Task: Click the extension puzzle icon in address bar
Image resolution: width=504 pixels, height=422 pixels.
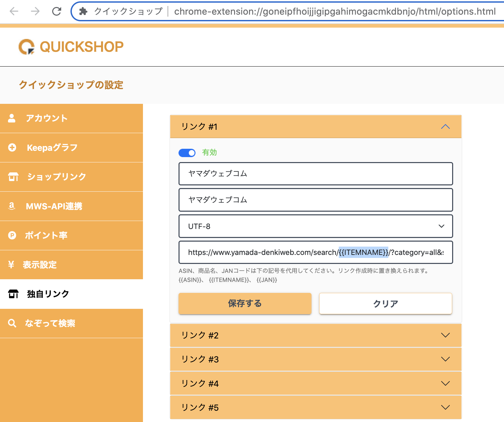Action: 83,11
